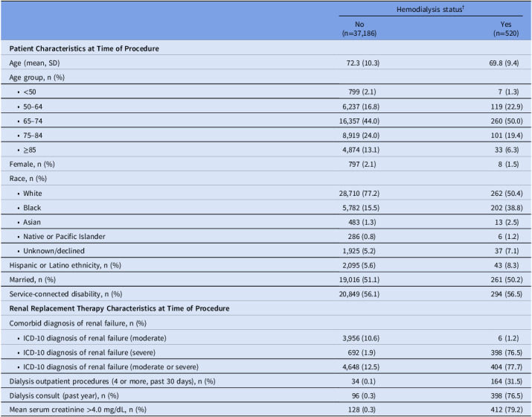Select the 65–74 age group row
Viewport: 532px width, 417px height.
click(266, 121)
